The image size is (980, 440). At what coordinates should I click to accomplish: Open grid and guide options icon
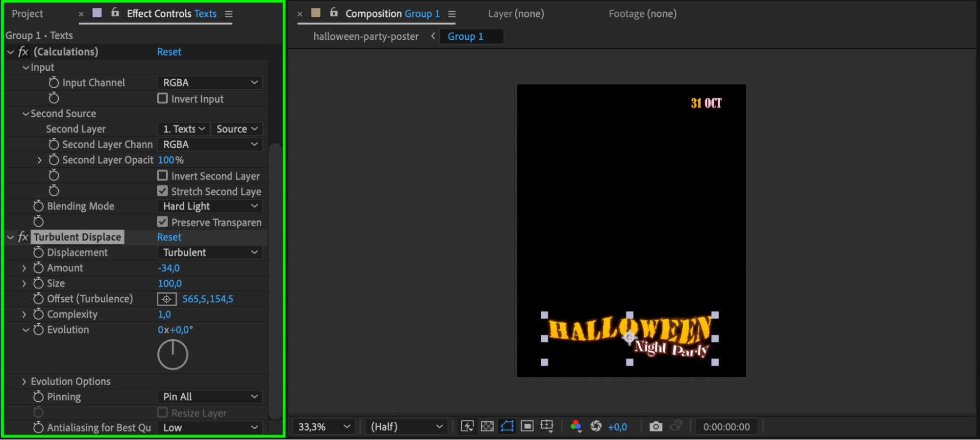coord(547,426)
